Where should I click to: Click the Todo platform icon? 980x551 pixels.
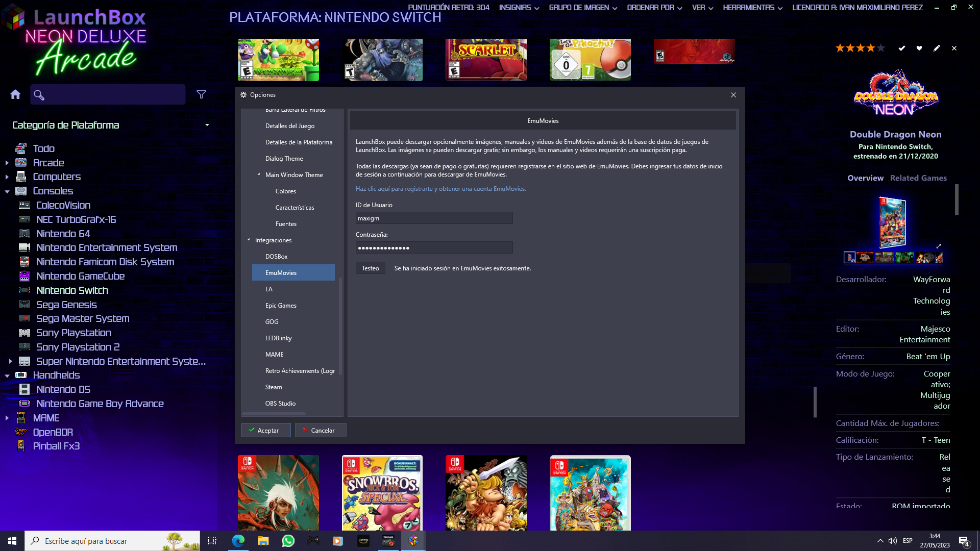coord(21,148)
